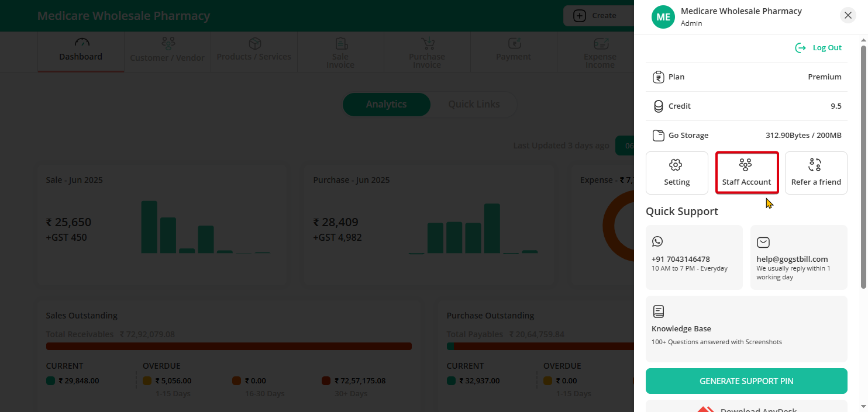The width and height of the screenshot is (868, 412).
Task: Click the ₹ 25,650 sale amount
Action: (68, 222)
